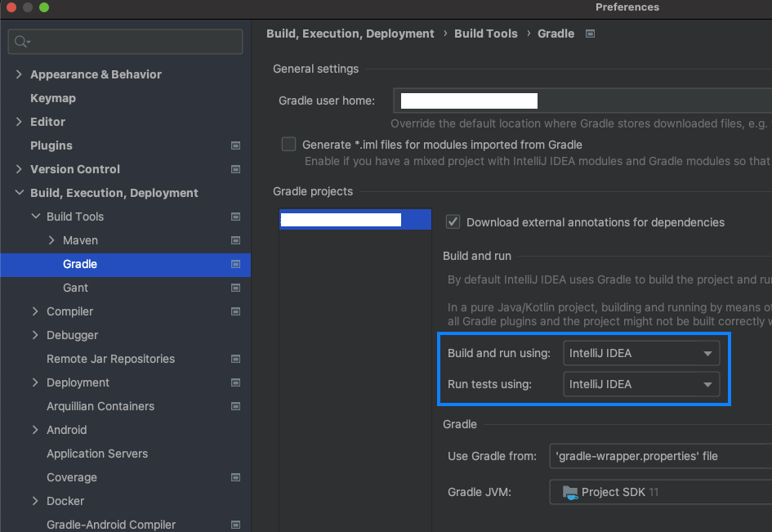The height and width of the screenshot is (532, 772).
Task: Expand the Android node
Action: coord(35,430)
